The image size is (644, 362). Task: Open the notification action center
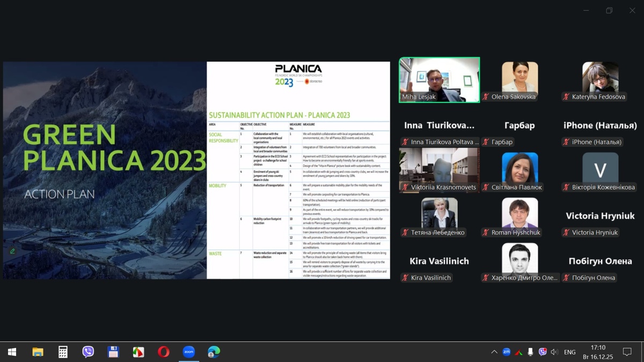[627, 352]
